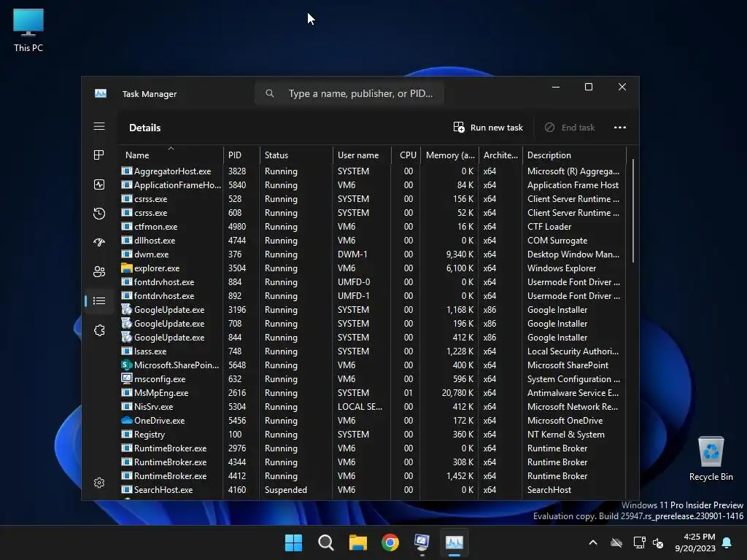Image resolution: width=747 pixels, height=560 pixels.
Task: Select dllhost.exe process
Action: [371, 241]
